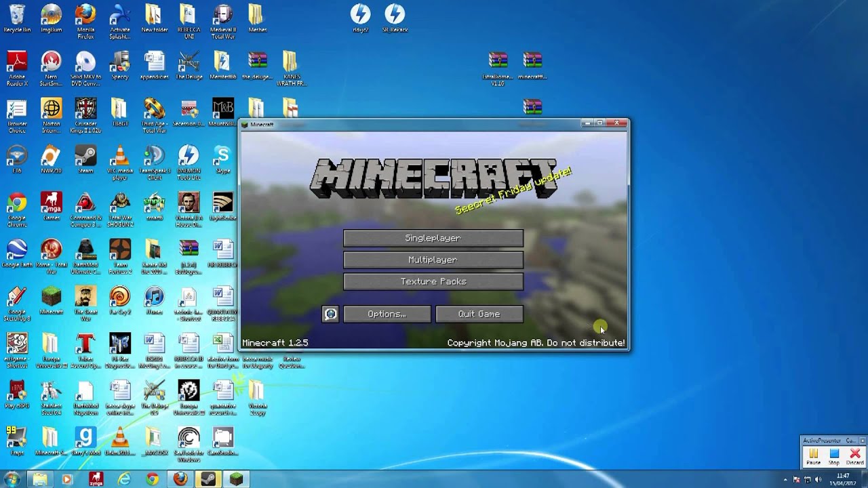Select the Command & Conquer 3 desktop icon
The width and height of the screenshot is (868, 488).
tap(85, 209)
